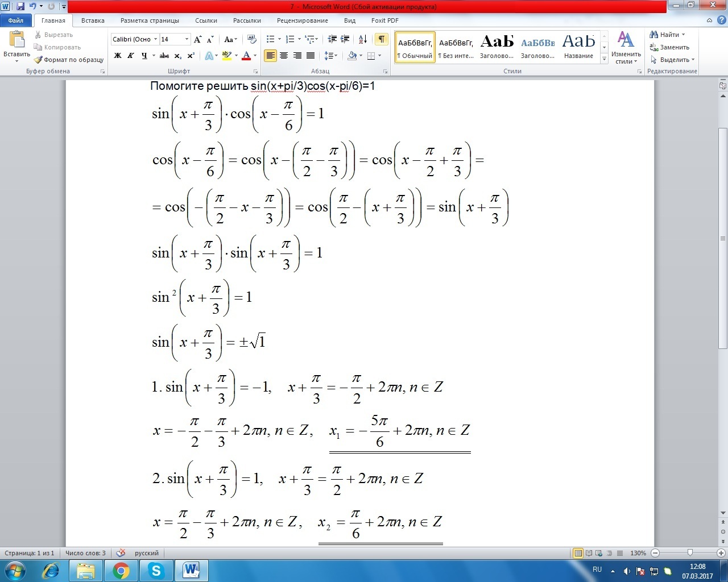This screenshot has width=728, height=582.
Task: Apply yellow text highlight color
Action: pyautogui.click(x=226, y=56)
